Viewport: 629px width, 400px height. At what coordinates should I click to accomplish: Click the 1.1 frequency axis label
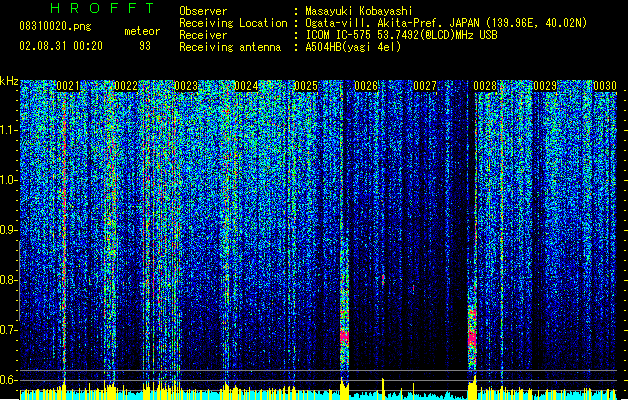click(x=9, y=130)
